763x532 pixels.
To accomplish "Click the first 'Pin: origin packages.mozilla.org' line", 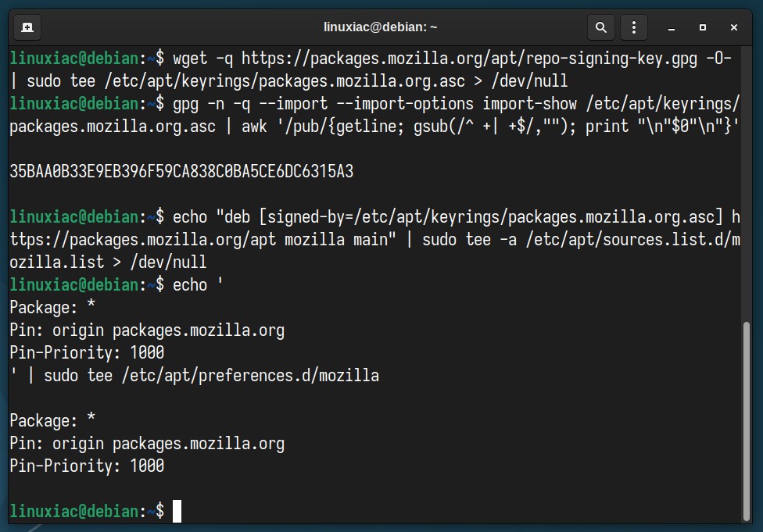I will click(x=147, y=330).
